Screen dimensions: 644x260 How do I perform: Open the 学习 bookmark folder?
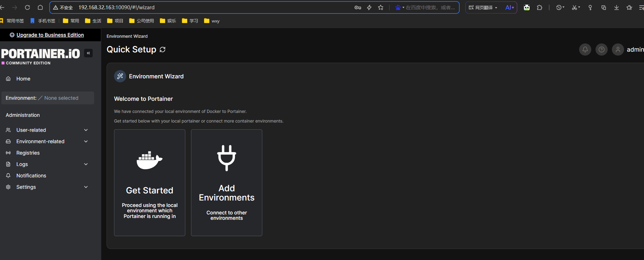pyautogui.click(x=190, y=21)
